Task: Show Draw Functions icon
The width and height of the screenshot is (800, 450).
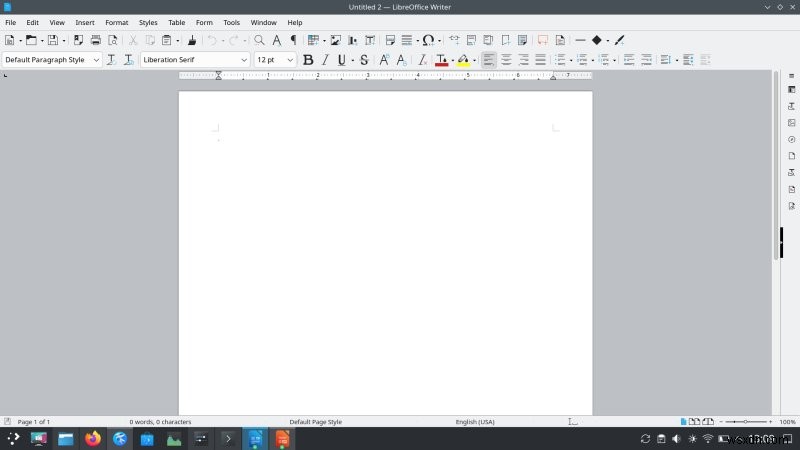Action: (619, 40)
